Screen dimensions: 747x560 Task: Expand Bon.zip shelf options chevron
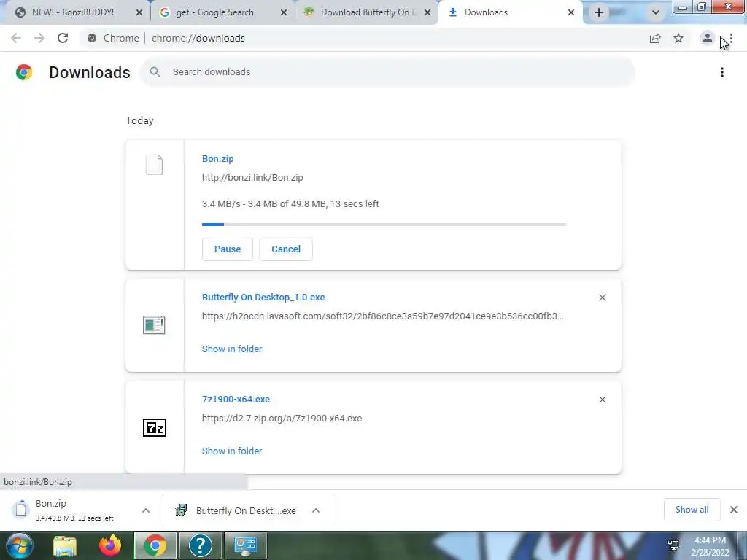(x=146, y=510)
